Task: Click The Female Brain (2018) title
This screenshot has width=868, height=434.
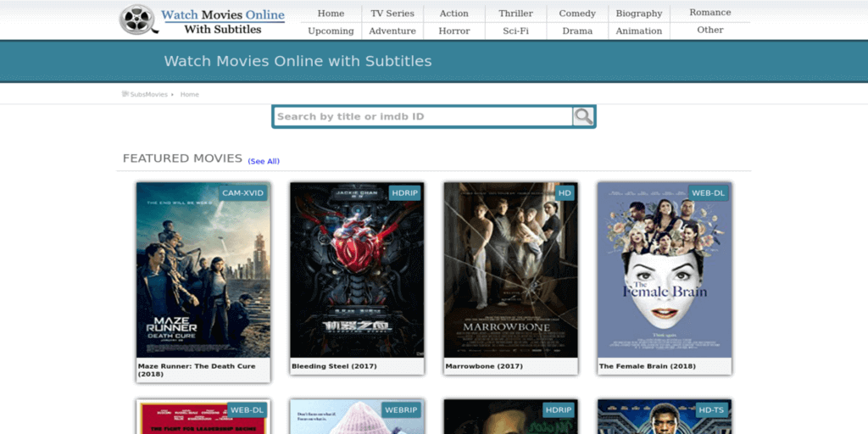Action: click(648, 366)
